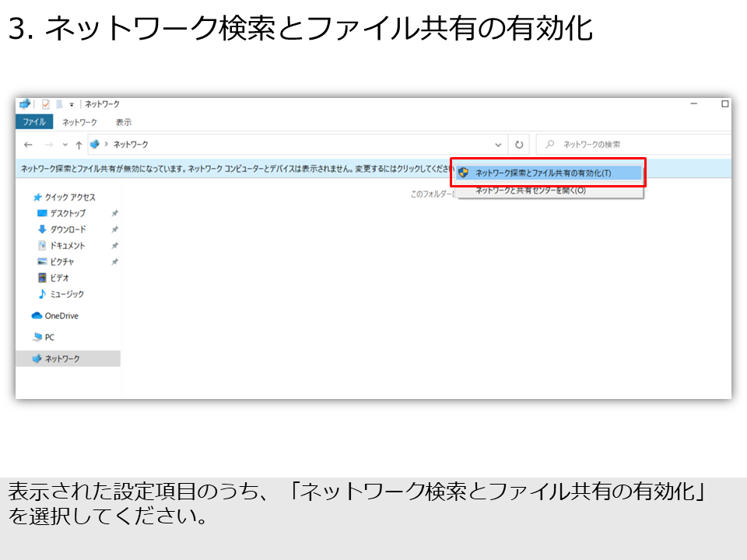Select ネットワーク in navigation pane

tap(68, 359)
